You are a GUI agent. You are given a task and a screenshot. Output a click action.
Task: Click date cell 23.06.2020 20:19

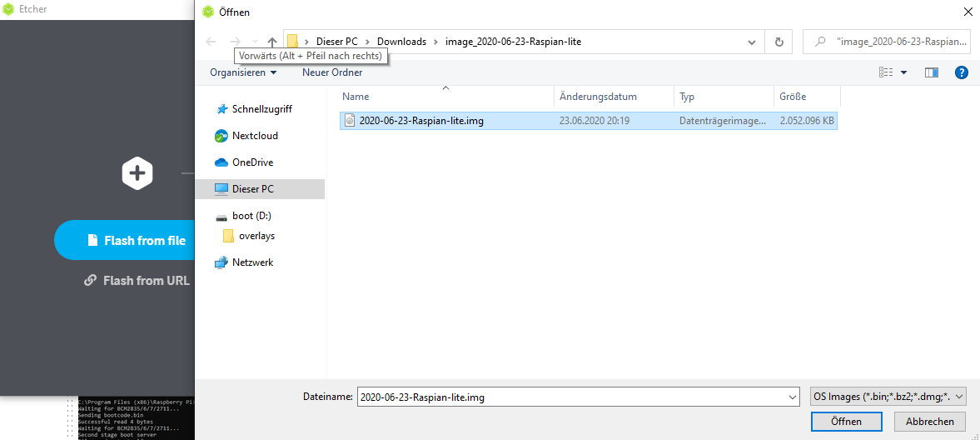tap(594, 122)
